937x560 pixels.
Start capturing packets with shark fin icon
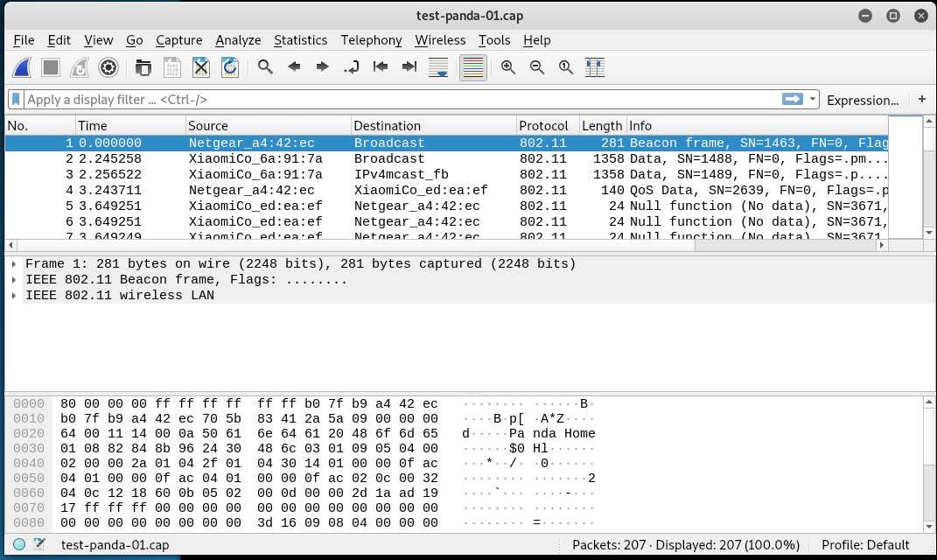[x=22, y=67]
